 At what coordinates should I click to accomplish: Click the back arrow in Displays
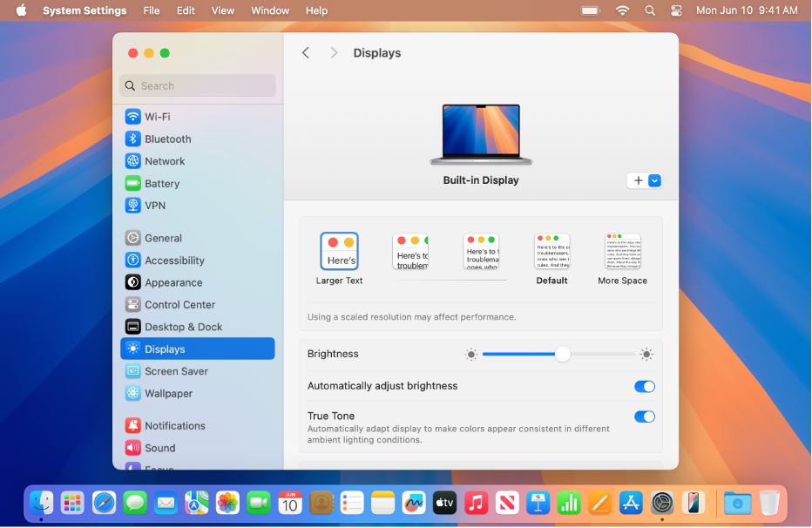coord(306,52)
